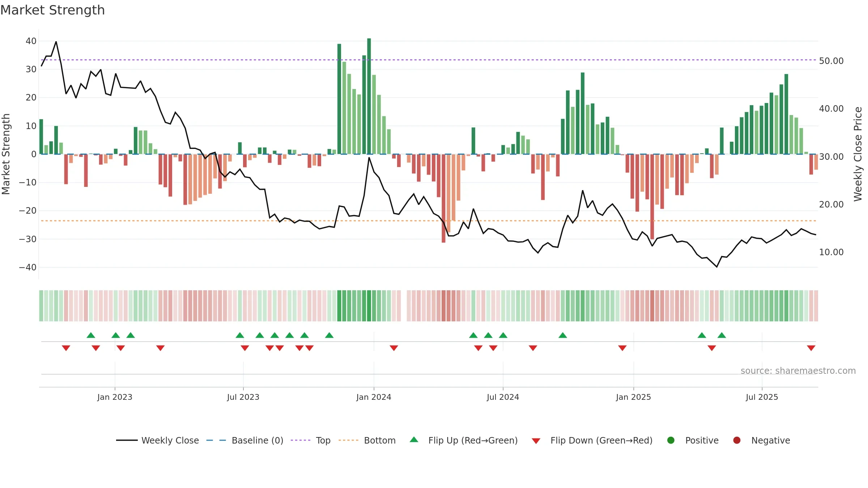Click the Positive legend text
The height and width of the screenshot is (488, 868).
coord(702,440)
